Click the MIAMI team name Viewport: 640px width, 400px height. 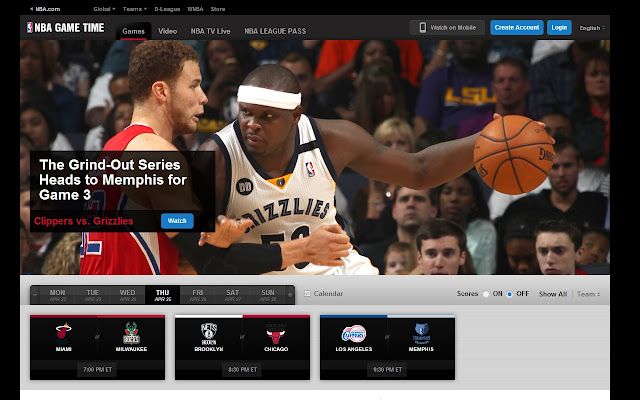pyautogui.click(x=64, y=349)
